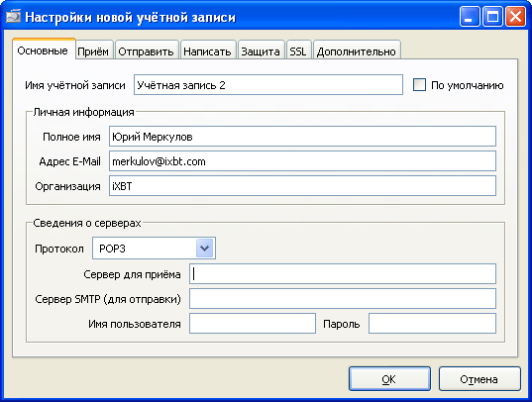This screenshot has width=532, height=402.
Task: Focus the Сервер SMTP input field
Action: click(x=343, y=299)
